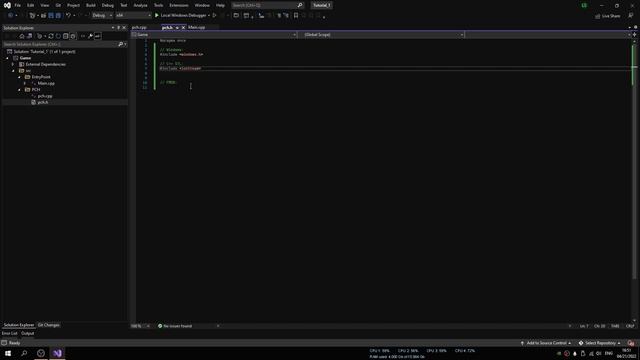640x360 pixels.
Task: Click the Save toolbar icon
Action: [x=51, y=16]
